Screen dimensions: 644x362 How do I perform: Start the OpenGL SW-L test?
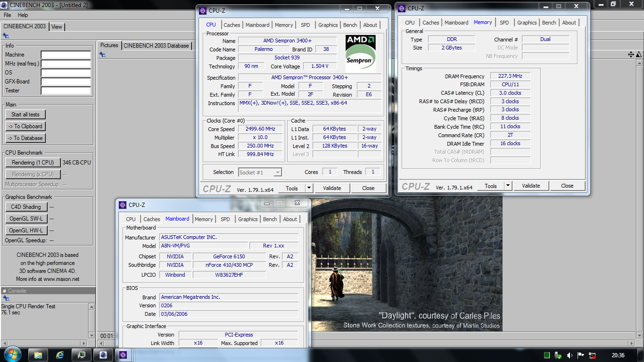coord(26,219)
